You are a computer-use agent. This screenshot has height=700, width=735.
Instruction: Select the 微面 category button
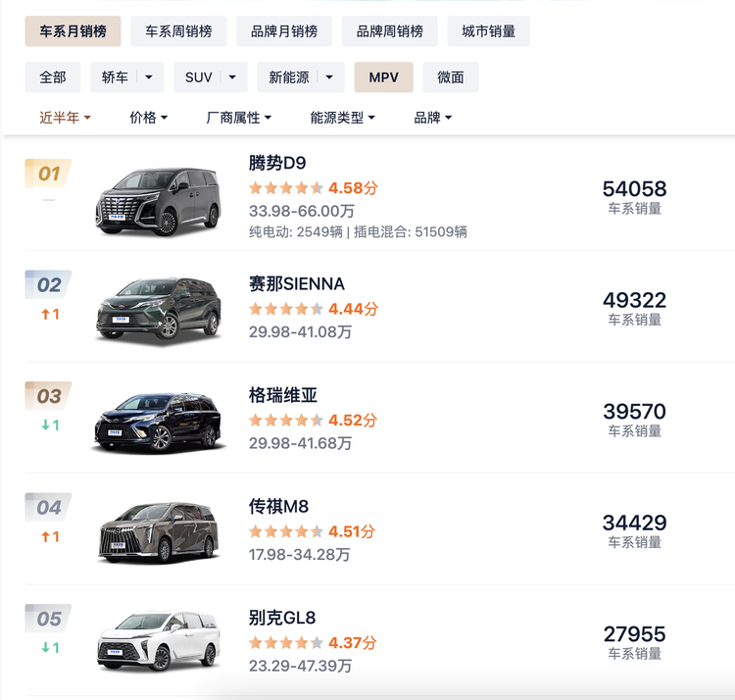pos(451,77)
